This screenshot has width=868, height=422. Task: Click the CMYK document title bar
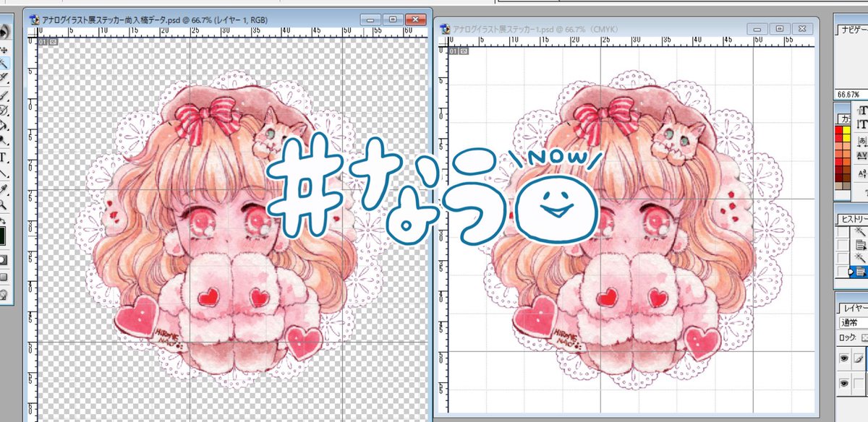click(627, 28)
